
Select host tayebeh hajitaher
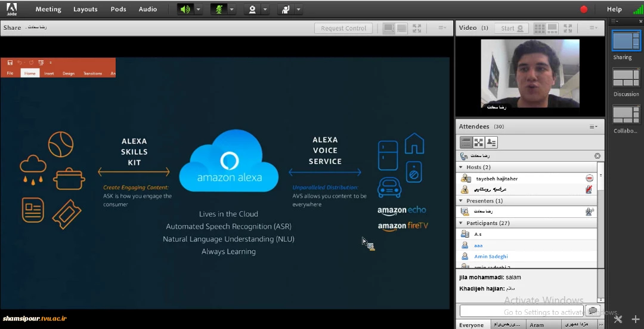tap(527, 179)
